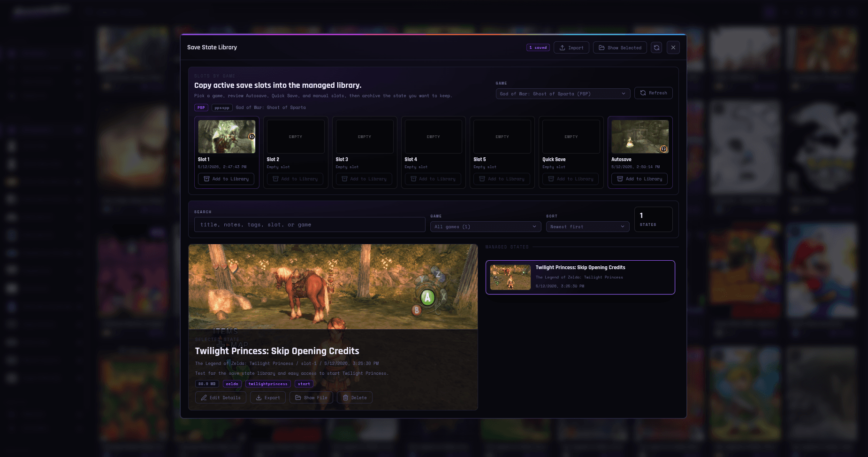
Task: Click the empty Slot 4 thumbnail
Action: click(x=434, y=137)
